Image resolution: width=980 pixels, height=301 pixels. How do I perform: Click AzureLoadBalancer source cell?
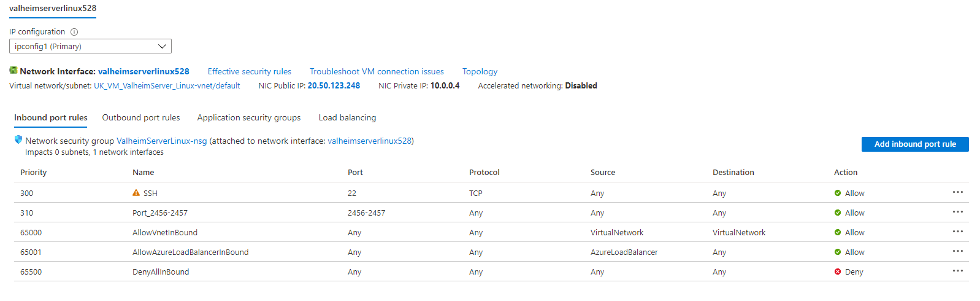click(624, 252)
